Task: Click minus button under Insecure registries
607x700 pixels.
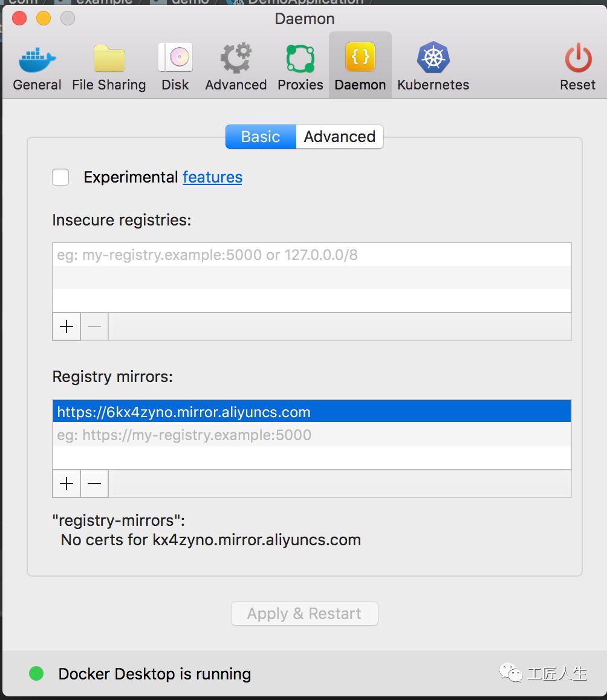Action: (x=94, y=326)
